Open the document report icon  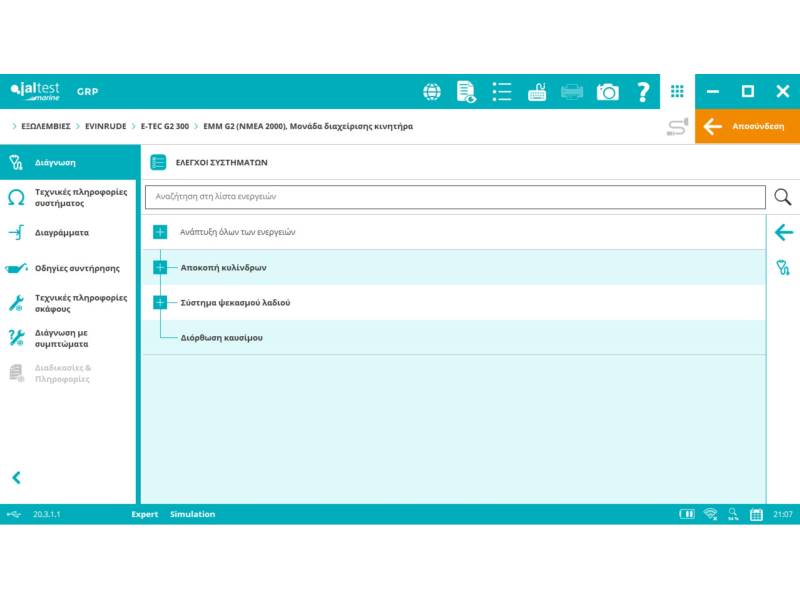[x=466, y=92]
